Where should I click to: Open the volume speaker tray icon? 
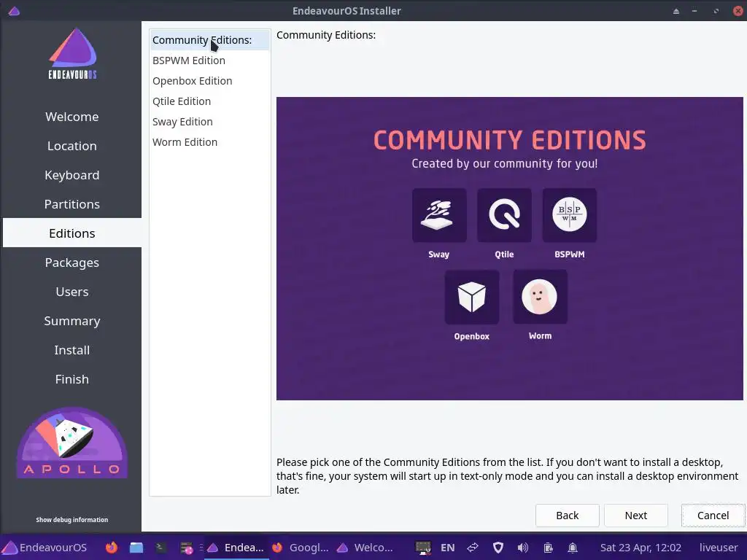pyautogui.click(x=522, y=548)
